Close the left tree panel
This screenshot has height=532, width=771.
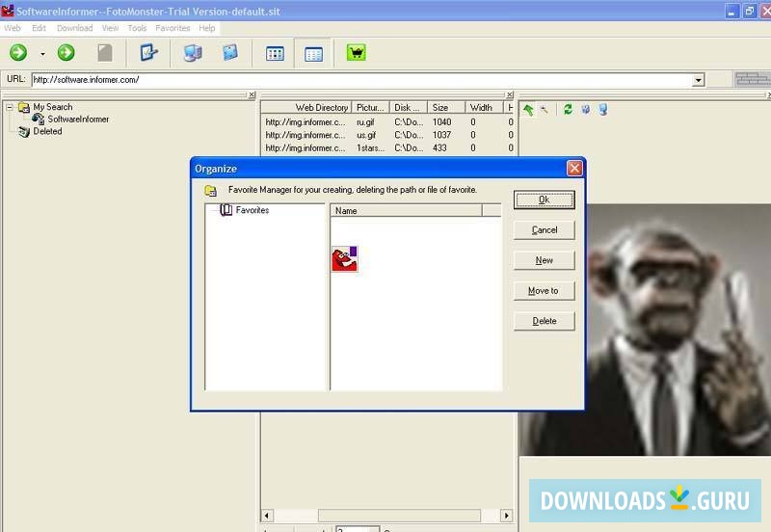point(252,94)
